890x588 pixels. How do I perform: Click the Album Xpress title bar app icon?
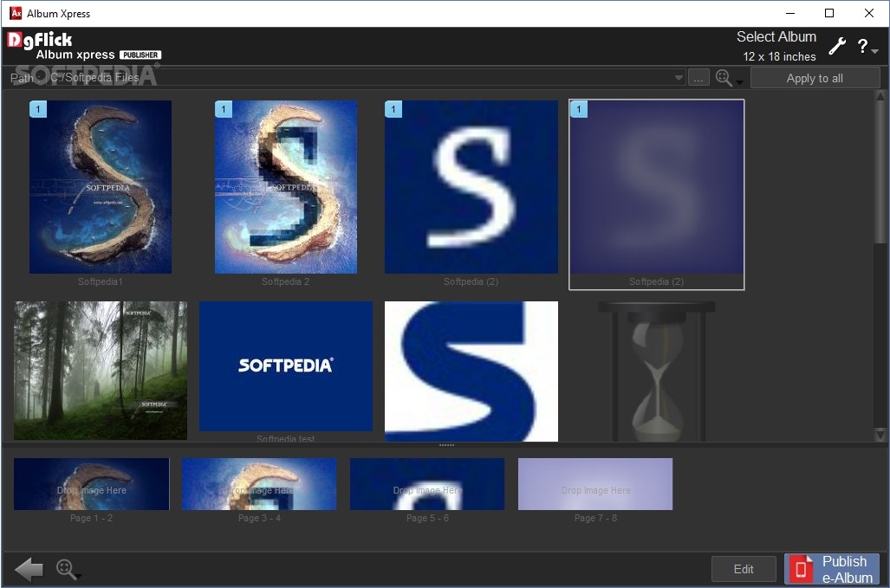point(16,13)
